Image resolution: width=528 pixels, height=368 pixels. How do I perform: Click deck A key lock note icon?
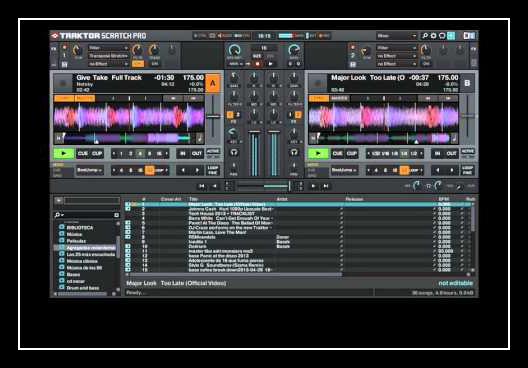[x=199, y=138]
